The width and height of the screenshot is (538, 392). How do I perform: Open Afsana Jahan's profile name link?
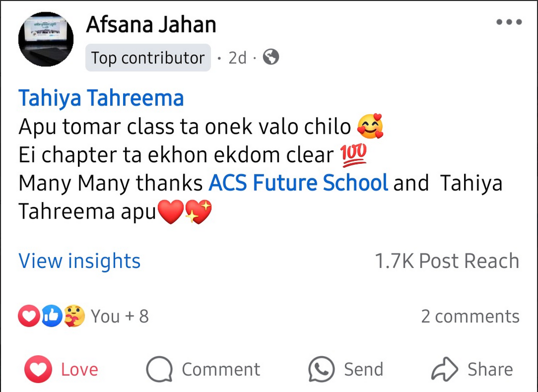point(151,24)
